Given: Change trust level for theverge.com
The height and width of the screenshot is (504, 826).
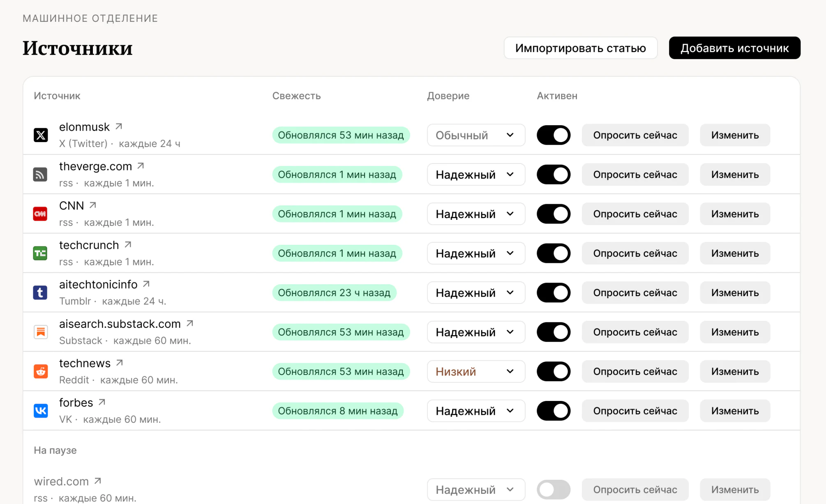Looking at the screenshot, I should click(476, 175).
